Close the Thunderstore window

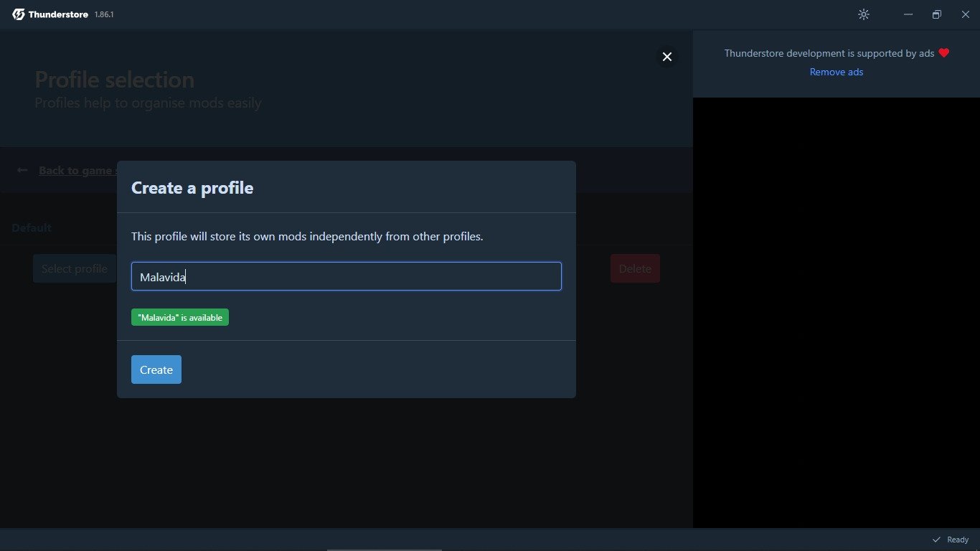click(x=966, y=14)
